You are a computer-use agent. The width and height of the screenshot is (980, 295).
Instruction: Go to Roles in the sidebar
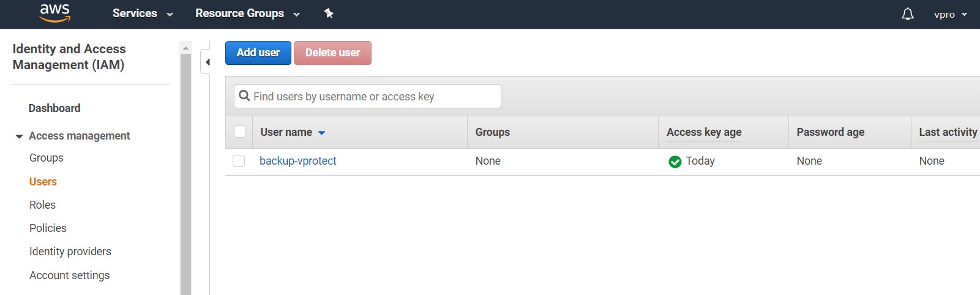pyautogui.click(x=42, y=205)
